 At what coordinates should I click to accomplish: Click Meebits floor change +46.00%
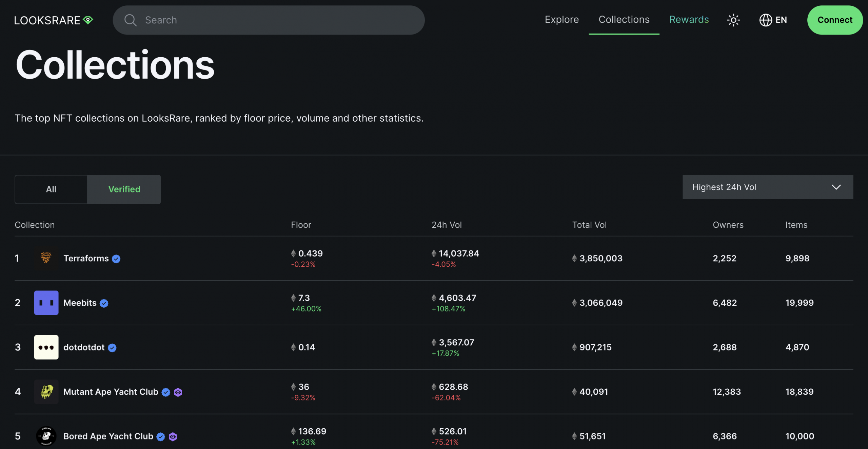(306, 309)
